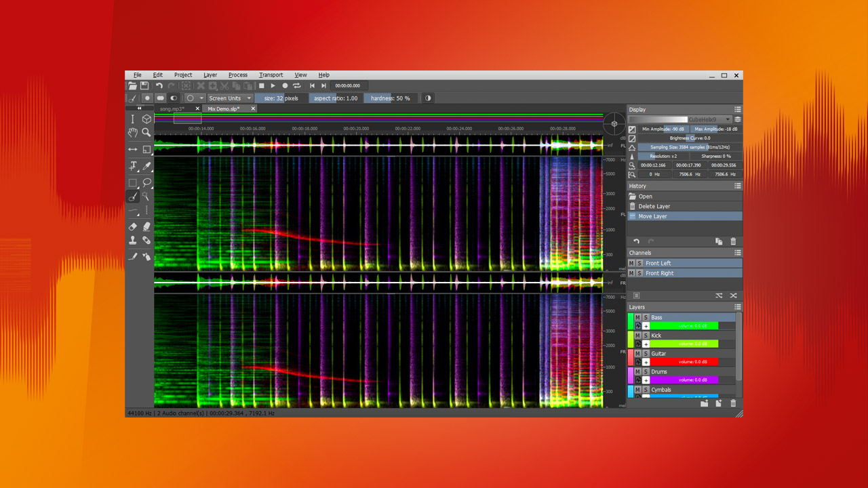Image resolution: width=868 pixels, height=488 pixels.
Task: Activate the Zoom tool
Action: click(x=146, y=131)
